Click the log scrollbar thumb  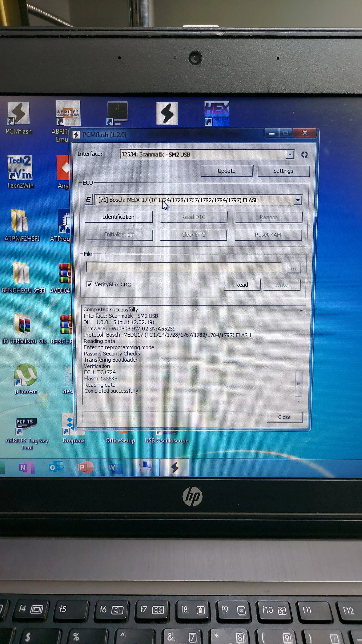click(298, 384)
